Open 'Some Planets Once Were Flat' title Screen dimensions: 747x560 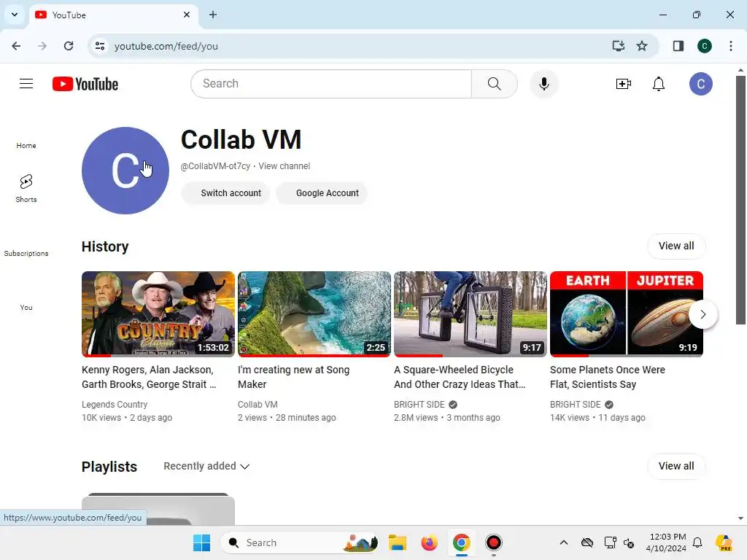coord(608,377)
